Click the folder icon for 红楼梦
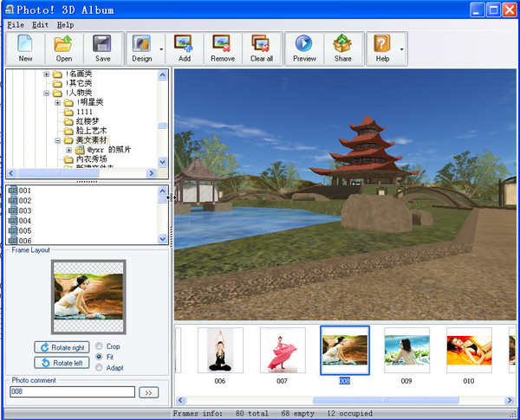 click(x=68, y=121)
